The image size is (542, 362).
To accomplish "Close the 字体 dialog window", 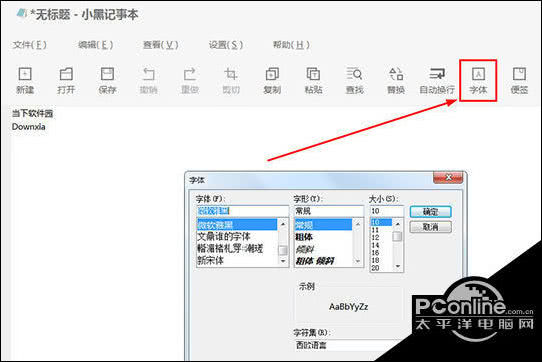I will click(448, 178).
